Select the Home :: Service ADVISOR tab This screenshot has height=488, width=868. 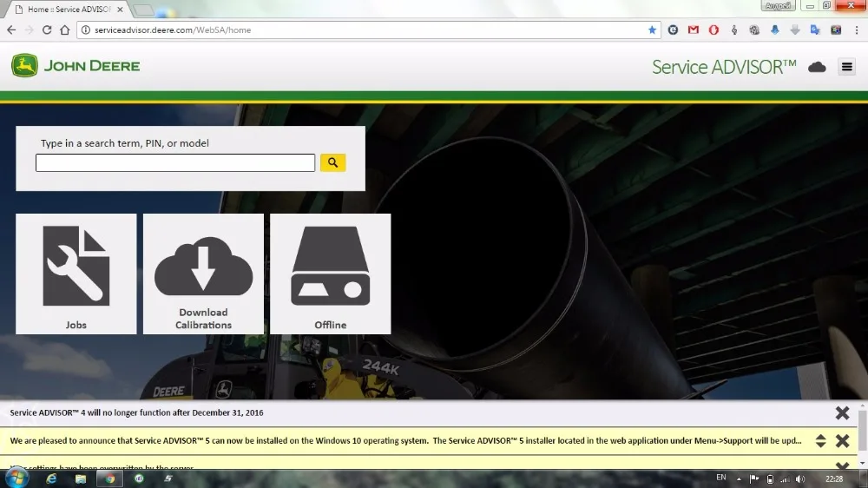69,10
